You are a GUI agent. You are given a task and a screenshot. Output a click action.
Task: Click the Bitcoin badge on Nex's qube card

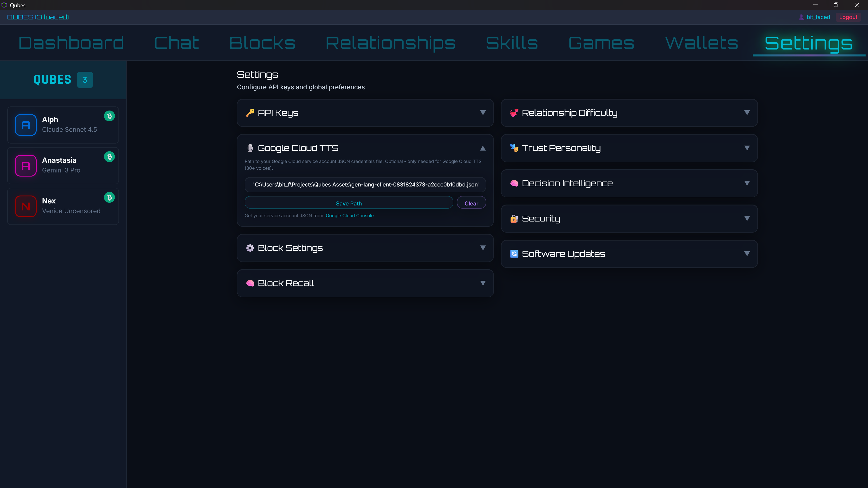109,197
